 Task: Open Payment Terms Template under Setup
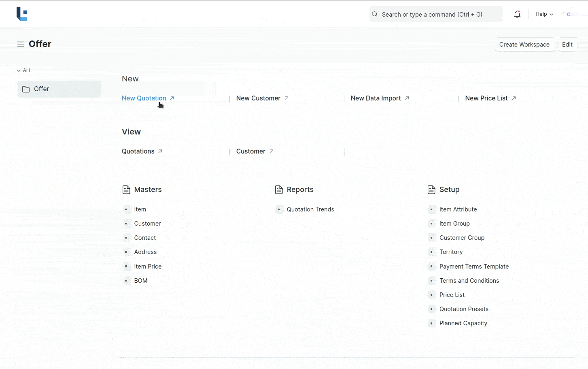(474, 267)
